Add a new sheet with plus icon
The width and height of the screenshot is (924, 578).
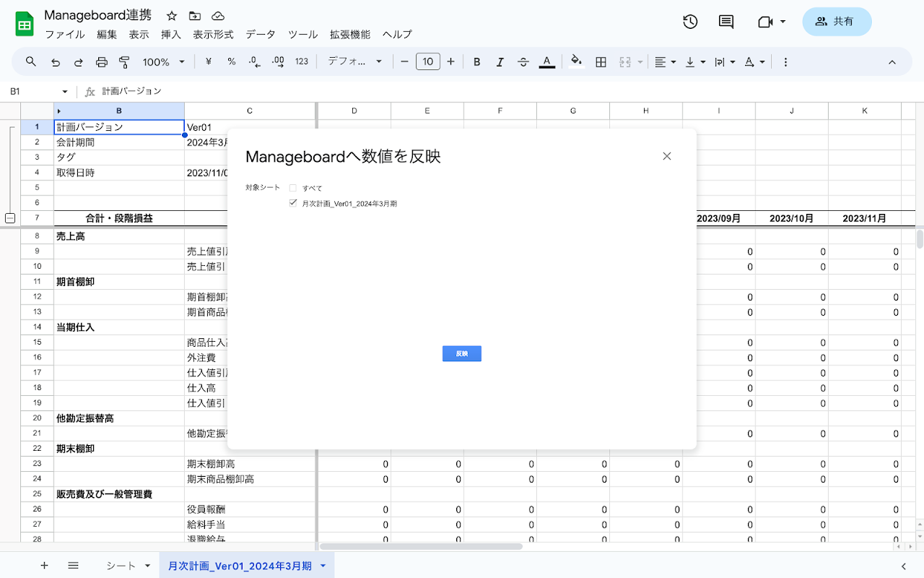click(44, 566)
